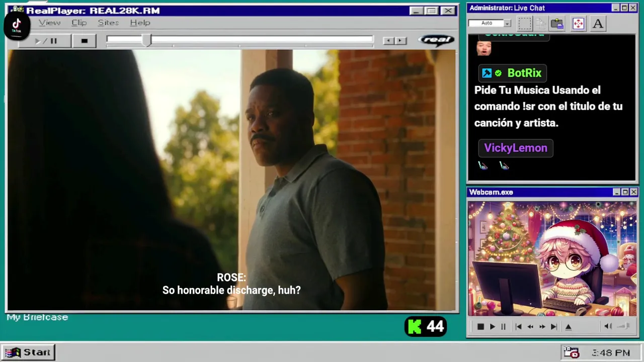The height and width of the screenshot is (362, 644).
Task: Stop playback in RealPlayer
Action: [84, 41]
